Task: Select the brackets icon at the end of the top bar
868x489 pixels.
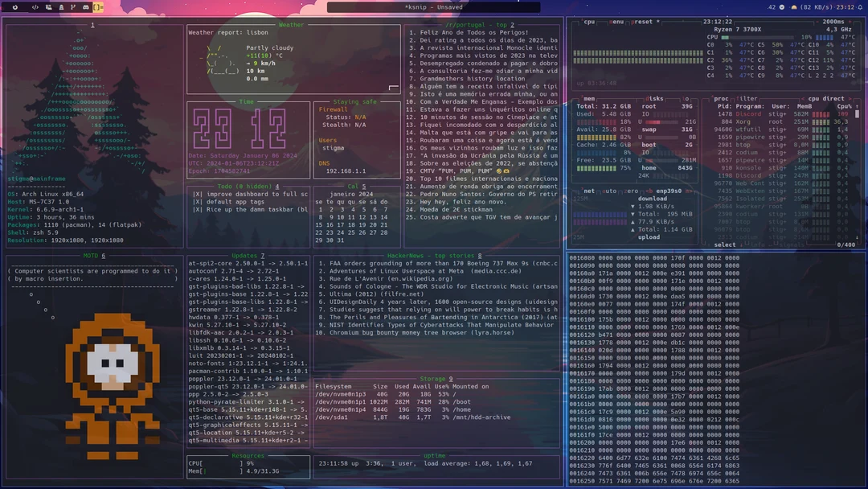Action: [x=97, y=6]
